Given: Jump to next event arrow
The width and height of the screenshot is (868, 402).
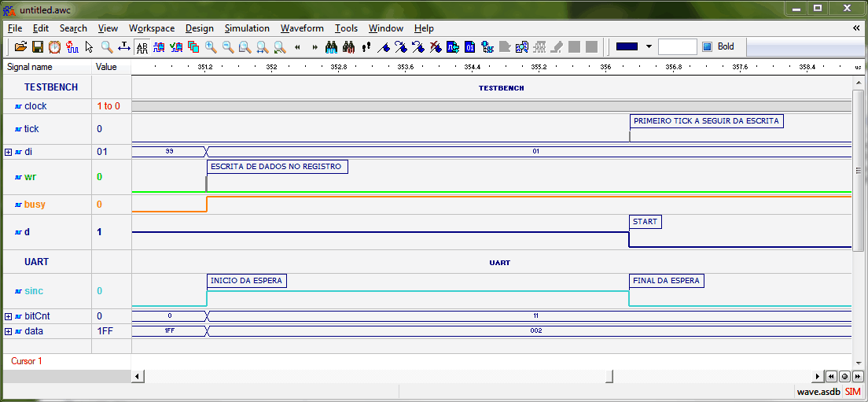Looking at the screenshot, I should (314, 47).
